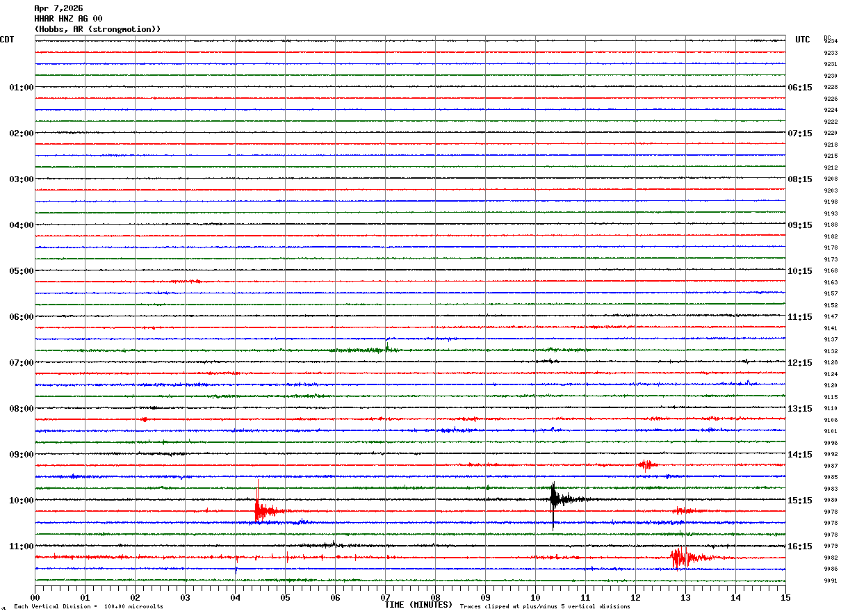This screenshot has height=616, width=841.
Task: Select the 09:00 CDT row label
Action: pyautogui.click(x=22, y=455)
